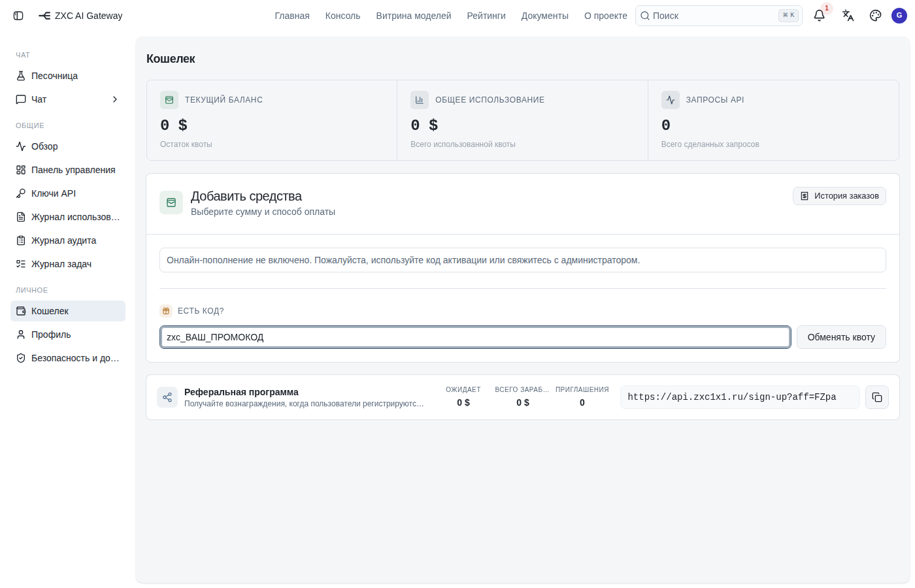Image resolution: width=915 pixels, height=588 pixels.
Task: Click the referral URL text field
Action: click(740, 397)
